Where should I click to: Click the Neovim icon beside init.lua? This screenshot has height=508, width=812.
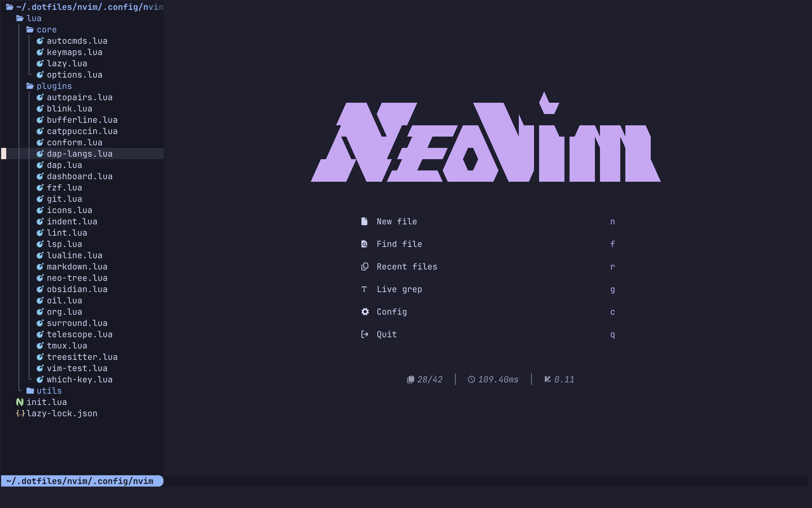pyautogui.click(x=20, y=402)
